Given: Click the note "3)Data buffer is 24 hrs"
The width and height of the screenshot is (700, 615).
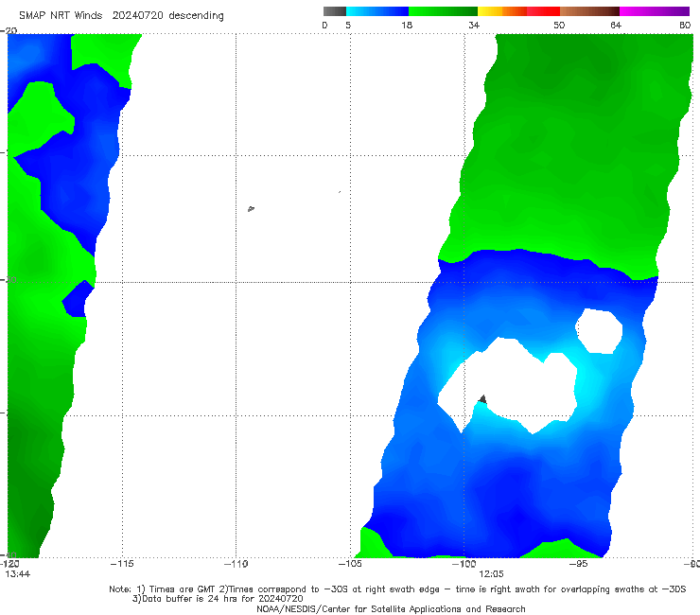Looking at the screenshot, I should [x=218, y=599].
